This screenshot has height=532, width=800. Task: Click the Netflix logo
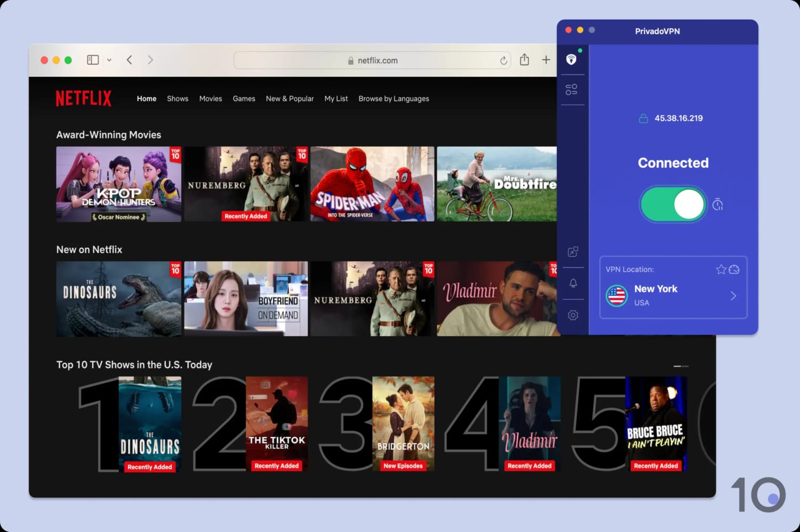tap(84, 98)
